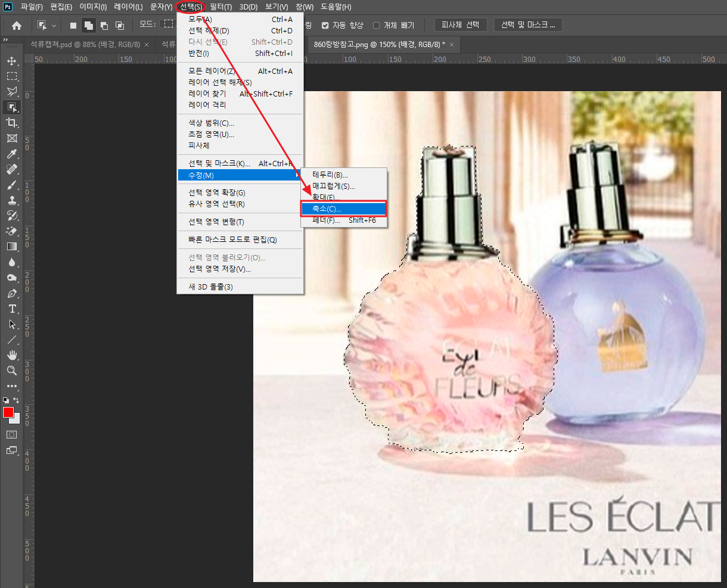Image resolution: width=727 pixels, height=588 pixels.
Task: Open the 편집(E) menu
Action: pos(61,7)
